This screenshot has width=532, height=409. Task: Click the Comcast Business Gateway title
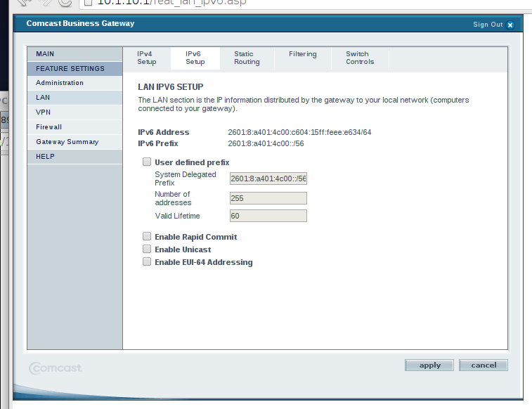80,23
